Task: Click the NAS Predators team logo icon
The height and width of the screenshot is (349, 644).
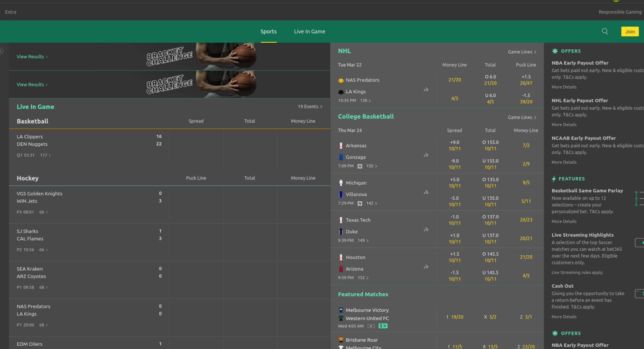Action: click(x=341, y=80)
